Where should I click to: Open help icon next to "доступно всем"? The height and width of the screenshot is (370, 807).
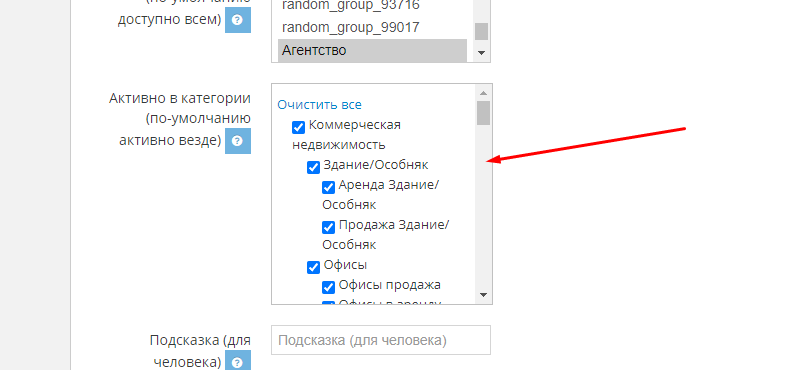pos(238,20)
